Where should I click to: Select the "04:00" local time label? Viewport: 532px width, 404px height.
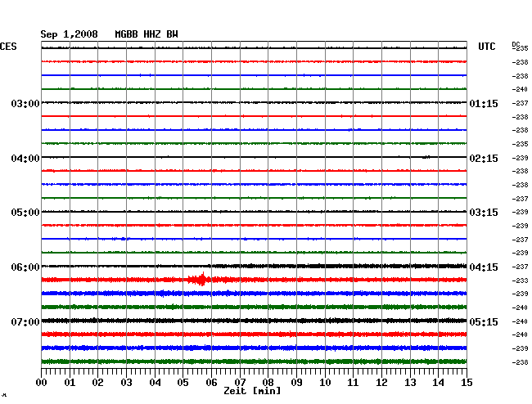point(25,159)
